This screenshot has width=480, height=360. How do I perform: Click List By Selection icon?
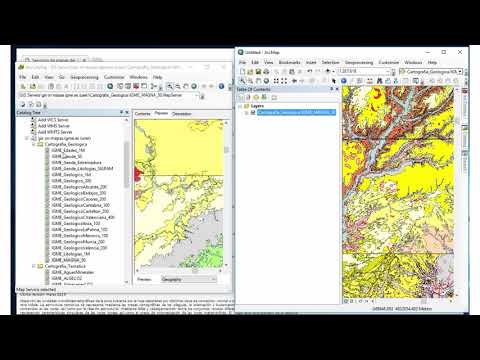264,97
